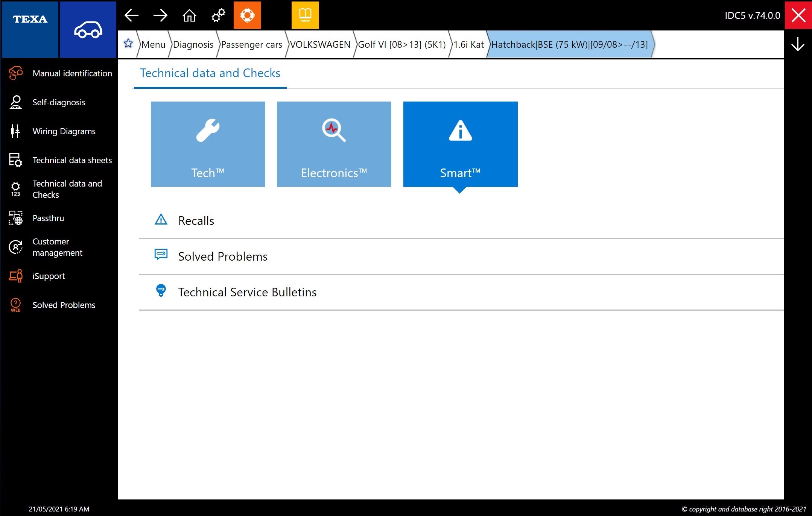Go to Golf VI [08>13] (5K1) breadcrumb
This screenshot has height=516, width=812.
click(402, 44)
